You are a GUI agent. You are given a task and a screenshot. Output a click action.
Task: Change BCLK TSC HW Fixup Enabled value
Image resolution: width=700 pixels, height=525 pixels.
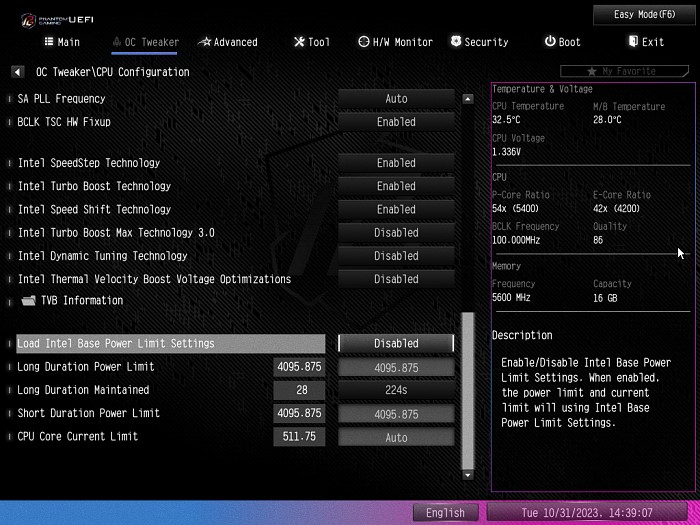396,122
